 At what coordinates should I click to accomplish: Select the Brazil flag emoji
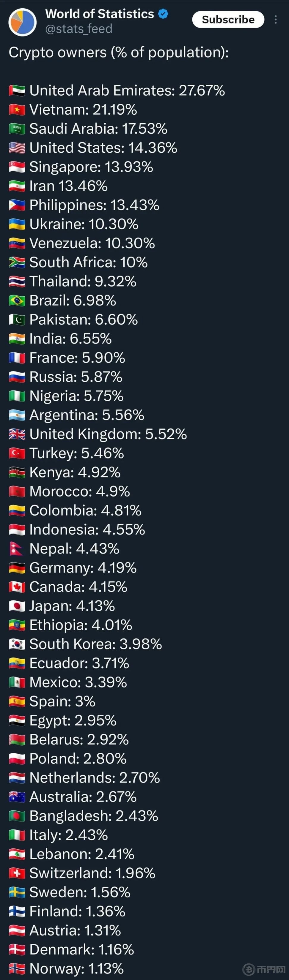coord(17,301)
